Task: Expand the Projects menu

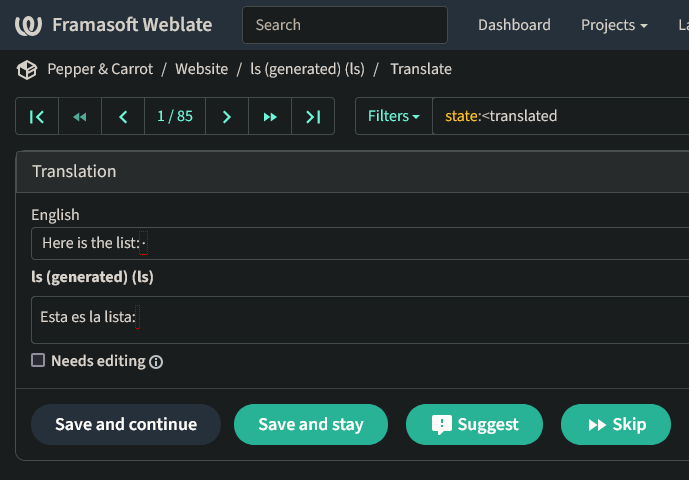Action: [x=613, y=25]
